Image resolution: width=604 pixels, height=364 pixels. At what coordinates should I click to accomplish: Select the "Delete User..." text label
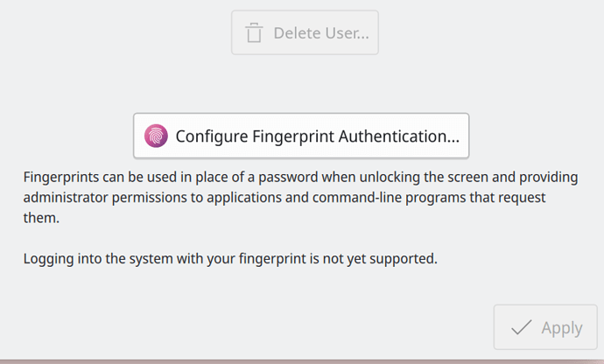[321, 33]
